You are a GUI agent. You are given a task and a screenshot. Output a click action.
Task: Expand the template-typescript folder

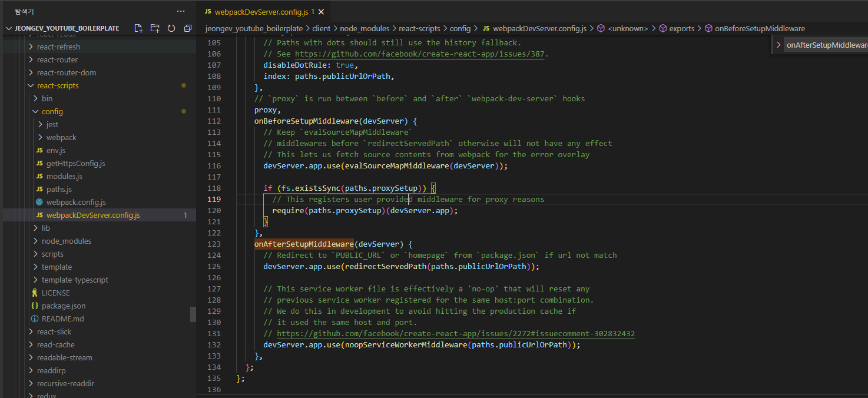point(99,280)
